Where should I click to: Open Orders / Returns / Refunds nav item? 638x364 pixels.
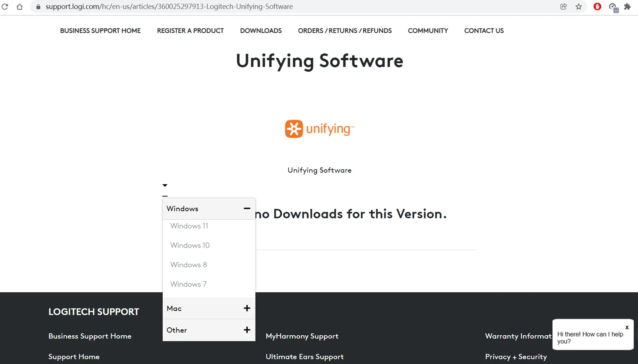[345, 31]
